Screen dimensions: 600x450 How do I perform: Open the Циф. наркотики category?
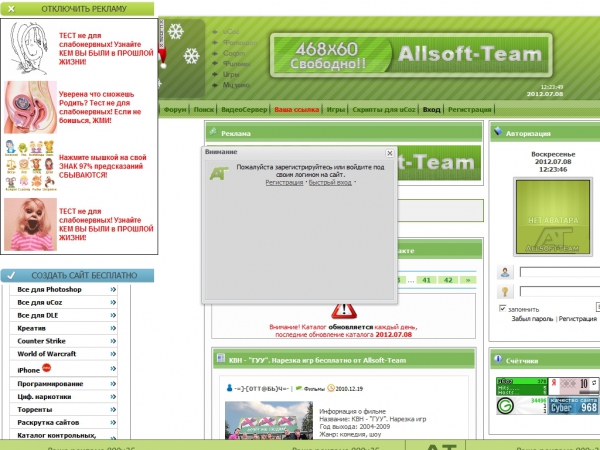(x=44, y=397)
